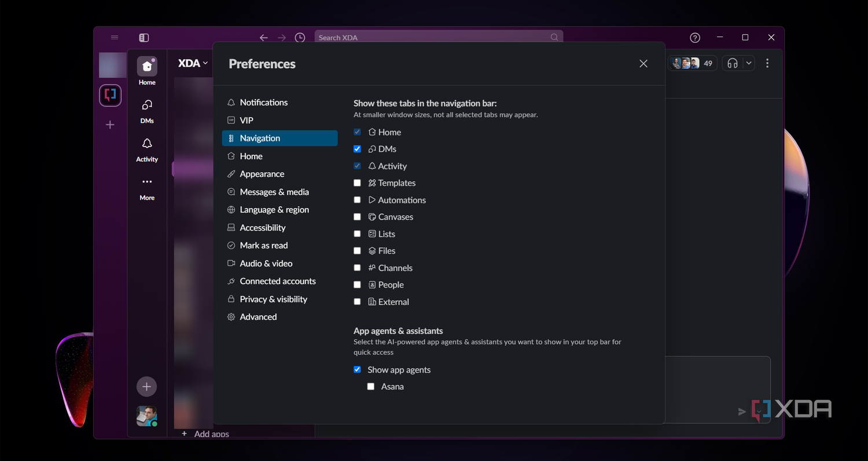
Task: Open the channel's three-dot options menu
Action: click(767, 63)
